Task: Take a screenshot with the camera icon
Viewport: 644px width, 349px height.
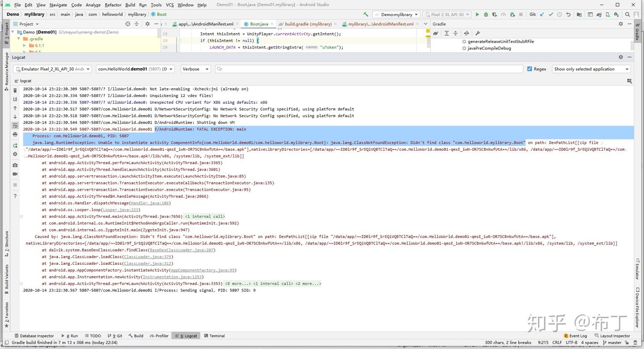Action: click(x=15, y=165)
